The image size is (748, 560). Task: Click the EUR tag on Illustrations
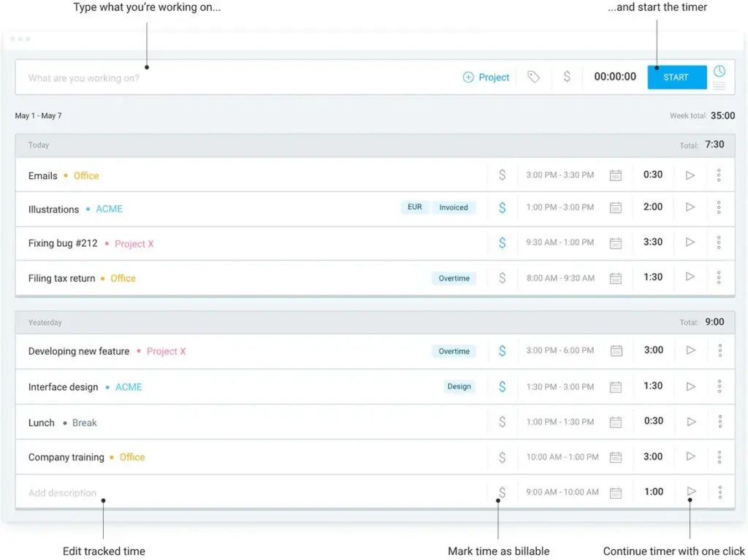415,207
